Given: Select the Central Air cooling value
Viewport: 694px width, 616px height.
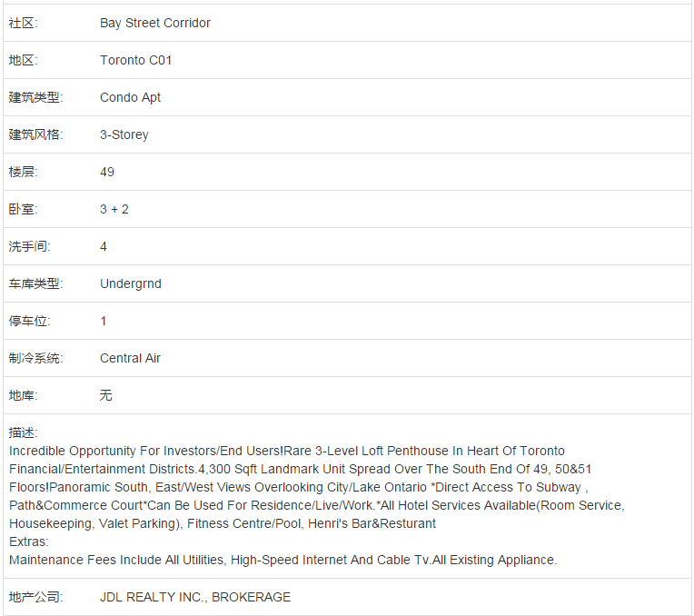Looking at the screenshot, I should [130, 358].
